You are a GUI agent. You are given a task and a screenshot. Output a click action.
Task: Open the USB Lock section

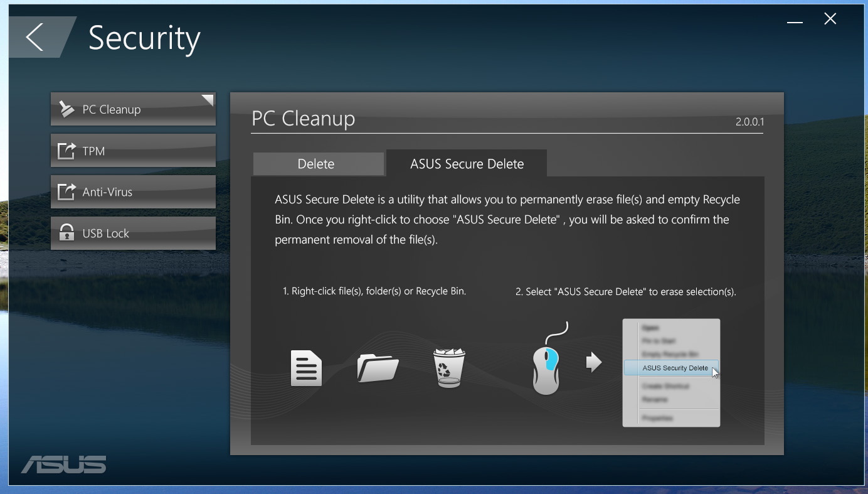click(x=133, y=234)
